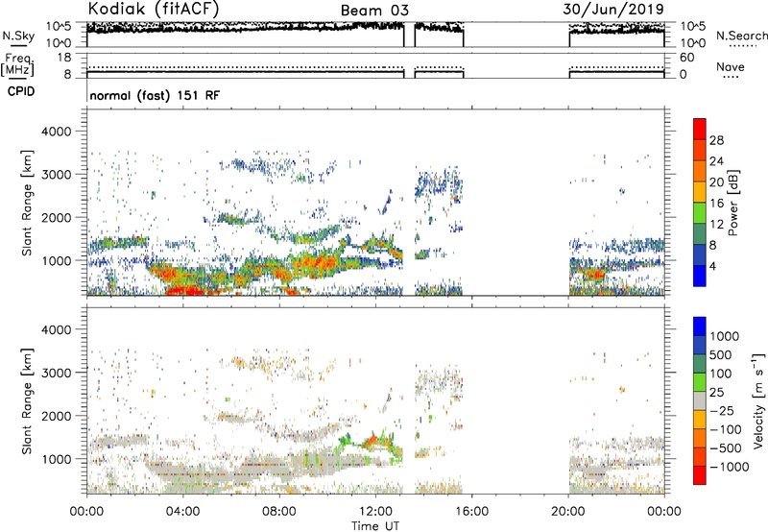Click the '12:00' time axis tick label
The width and height of the screenshot is (768, 532).
coord(375,512)
